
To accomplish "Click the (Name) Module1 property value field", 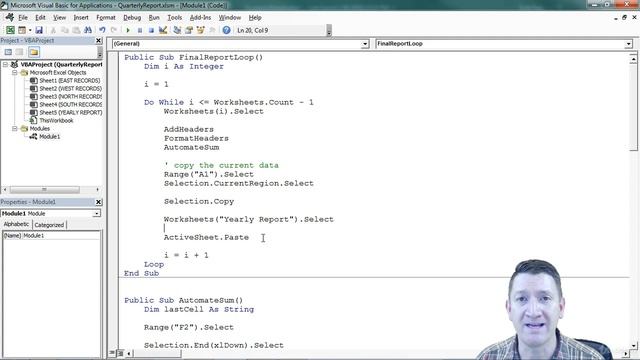I will click(x=60, y=236).
